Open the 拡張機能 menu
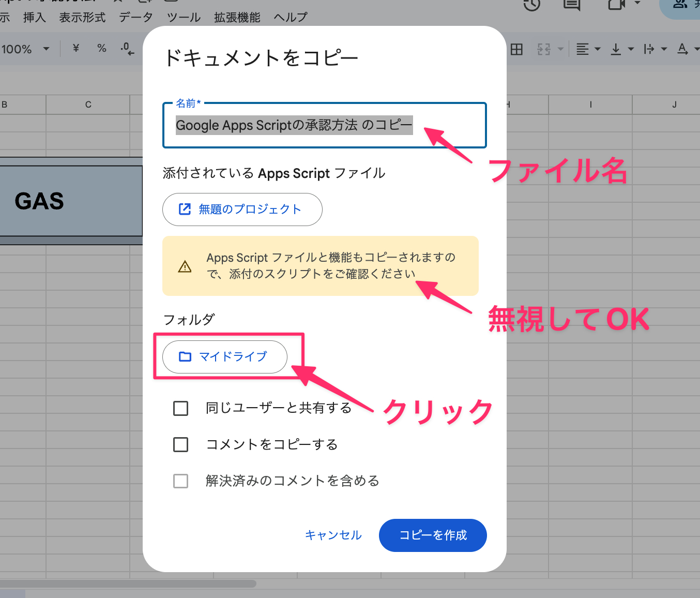700x598 pixels. [x=237, y=18]
